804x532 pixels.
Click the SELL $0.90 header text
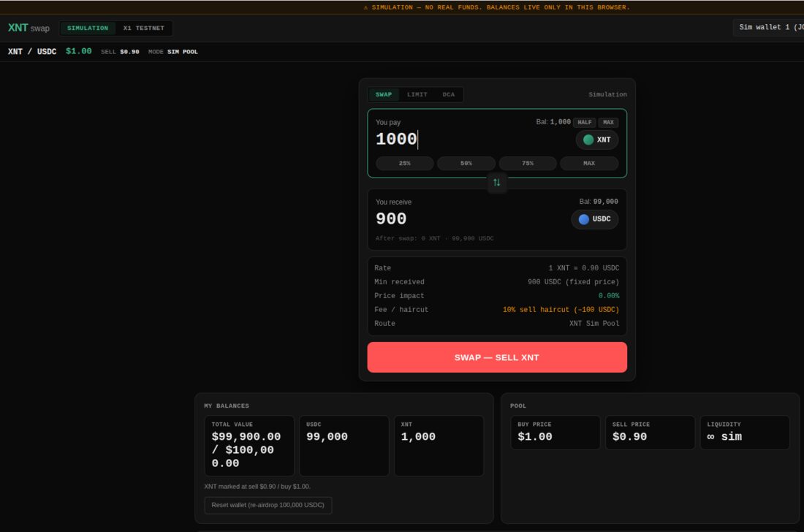click(120, 52)
